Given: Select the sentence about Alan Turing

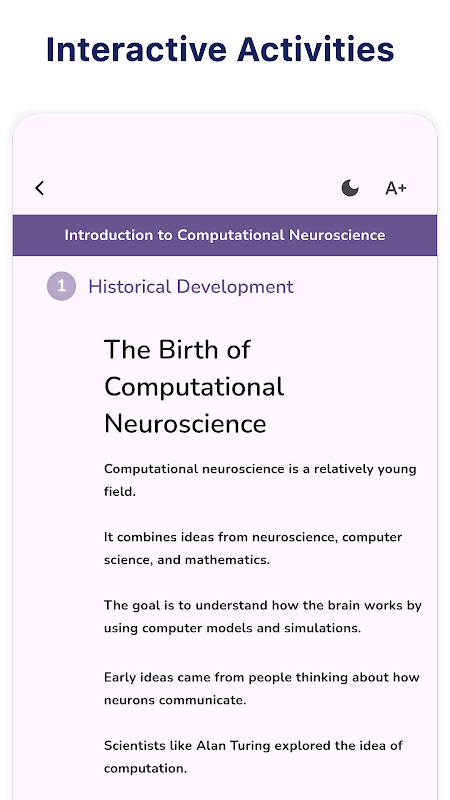Looking at the screenshot, I should [254, 757].
